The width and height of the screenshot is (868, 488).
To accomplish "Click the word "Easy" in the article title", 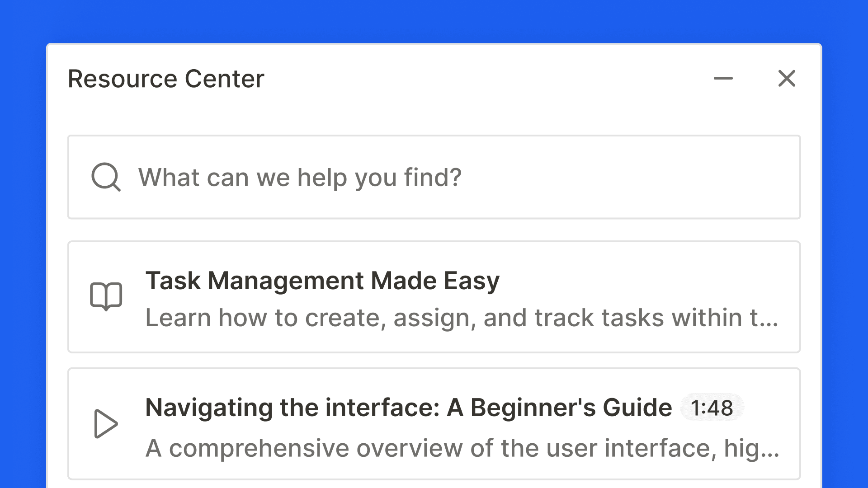I will click(x=472, y=281).
